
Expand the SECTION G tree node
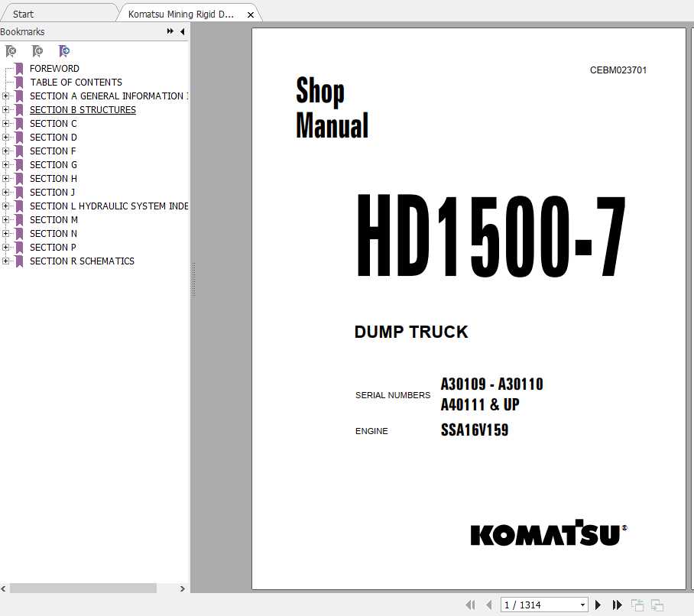tap(5, 164)
